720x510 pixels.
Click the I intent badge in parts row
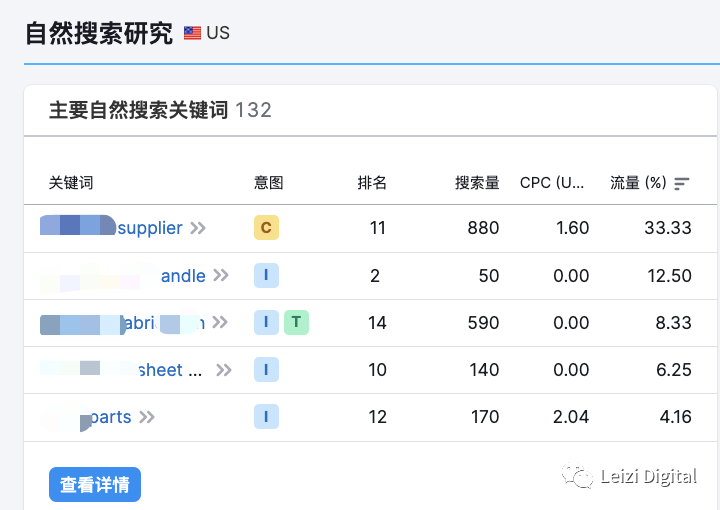tap(266, 417)
